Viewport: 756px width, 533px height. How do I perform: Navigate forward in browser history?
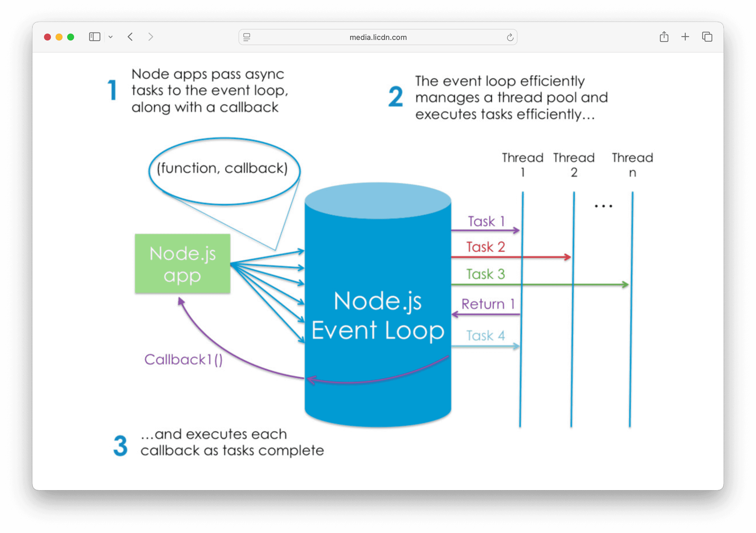click(x=151, y=37)
